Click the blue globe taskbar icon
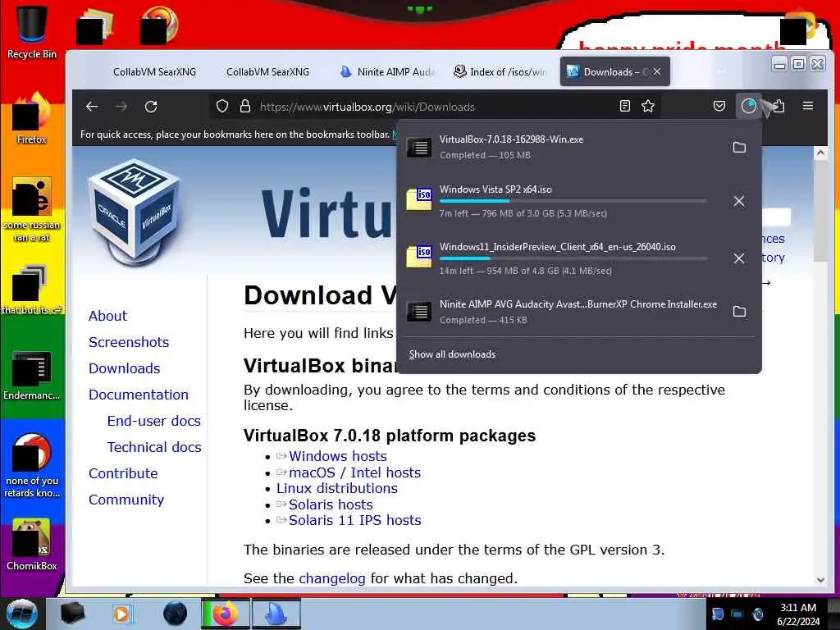The image size is (840, 630). (x=176, y=614)
